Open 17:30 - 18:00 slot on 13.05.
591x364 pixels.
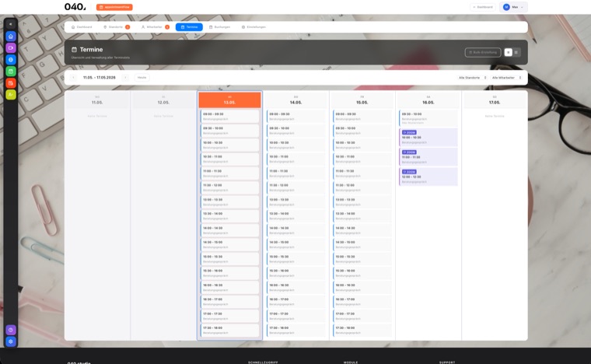coord(229,330)
